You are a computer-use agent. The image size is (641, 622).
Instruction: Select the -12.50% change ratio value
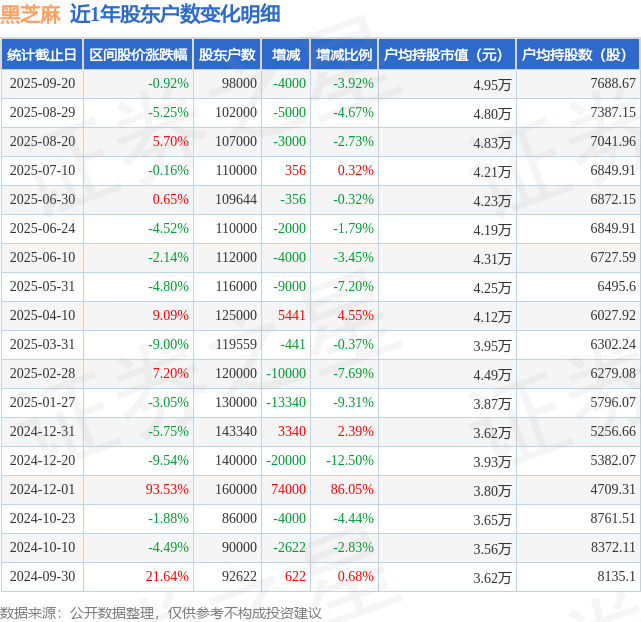[x=350, y=461]
